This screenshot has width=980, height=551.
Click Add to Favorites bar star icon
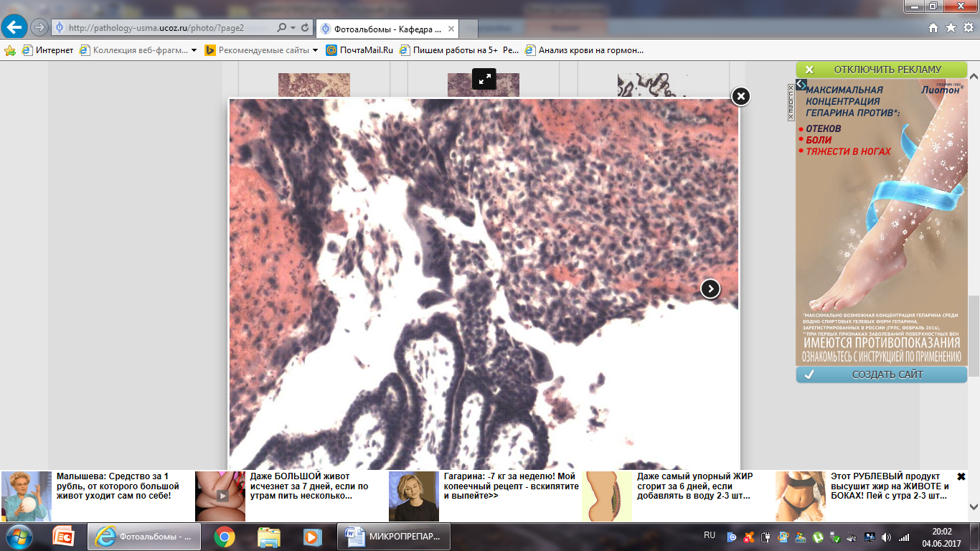click(x=10, y=50)
